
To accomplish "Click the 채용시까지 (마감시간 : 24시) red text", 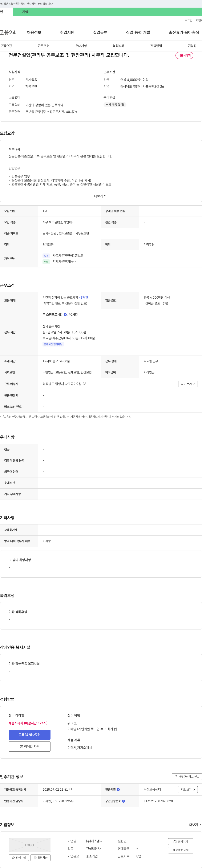I will 28,723.
